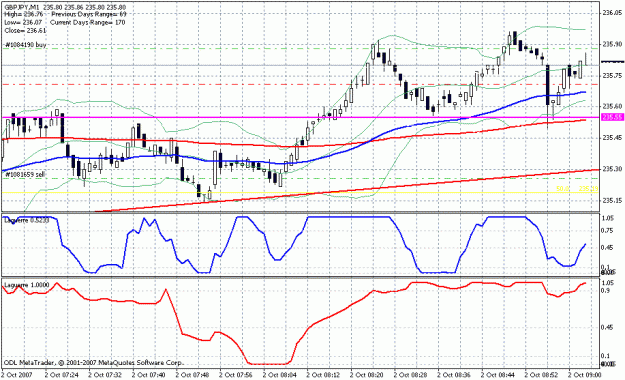The width and height of the screenshot is (625, 380).
Task: Click the Laguerre 1.0000 indicator label
Action: pyautogui.click(x=26, y=285)
